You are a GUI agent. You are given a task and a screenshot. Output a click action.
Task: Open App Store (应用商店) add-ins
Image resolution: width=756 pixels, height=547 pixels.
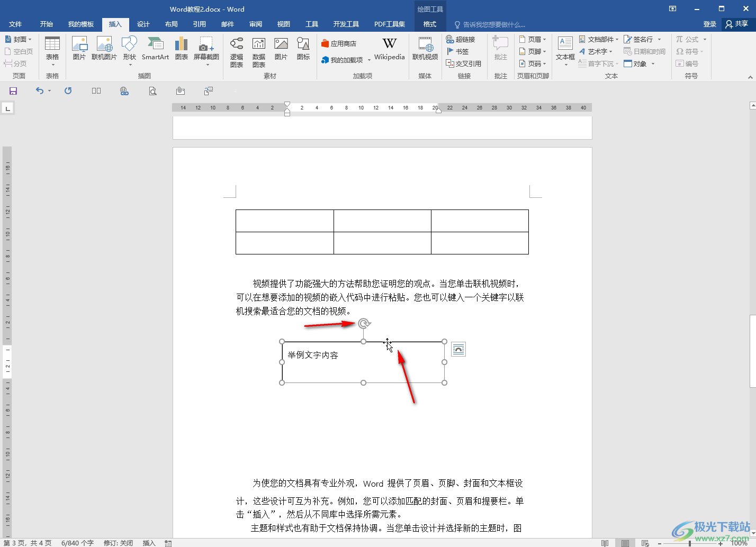point(339,43)
